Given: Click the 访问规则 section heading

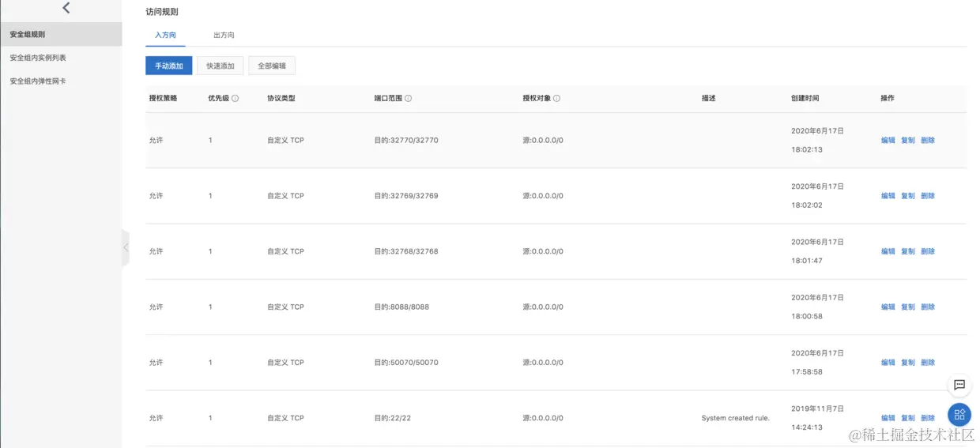Looking at the screenshot, I should coord(162,12).
